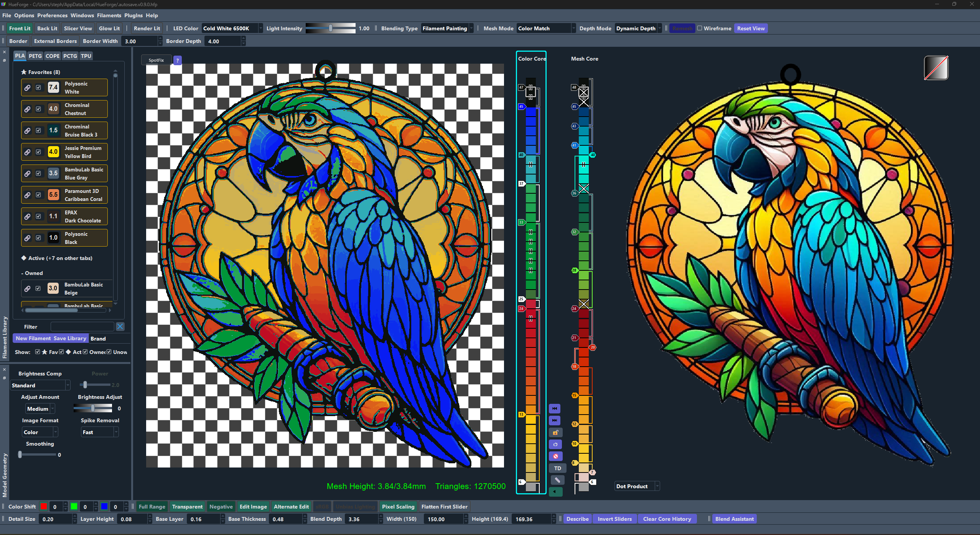The height and width of the screenshot is (535, 980).
Task: Open the Filaments menu
Action: tap(109, 15)
